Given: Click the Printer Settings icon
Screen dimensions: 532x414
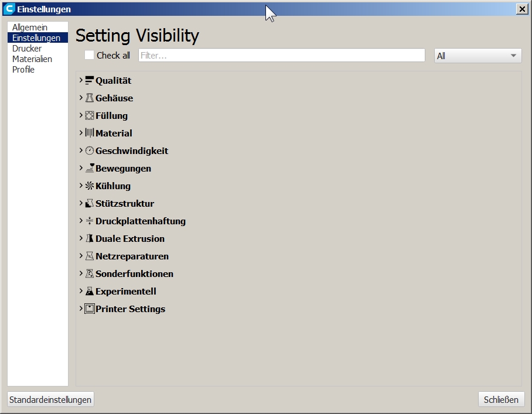Looking at the screenshot, I should pos(89,309).
